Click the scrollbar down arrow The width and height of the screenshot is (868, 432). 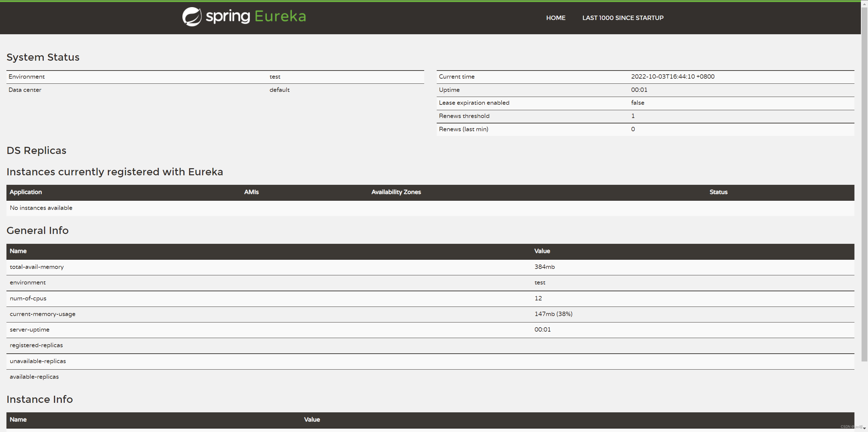864,428
